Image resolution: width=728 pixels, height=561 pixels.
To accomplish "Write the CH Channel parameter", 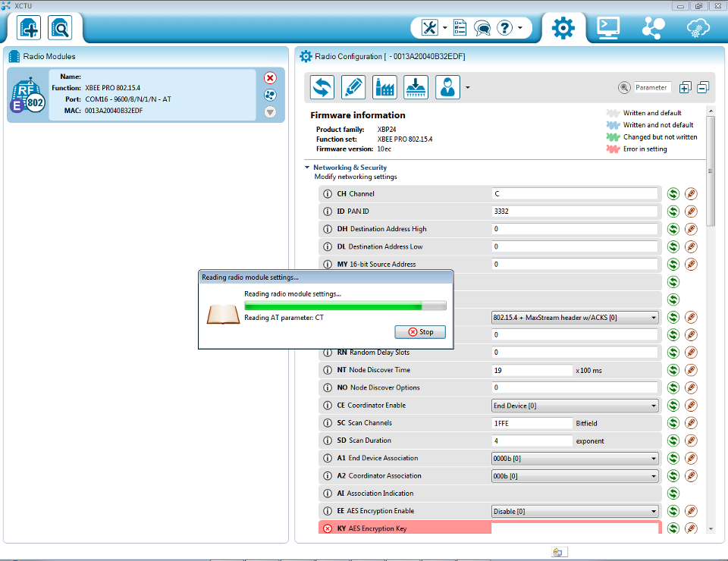I will [x=692, y=194].
